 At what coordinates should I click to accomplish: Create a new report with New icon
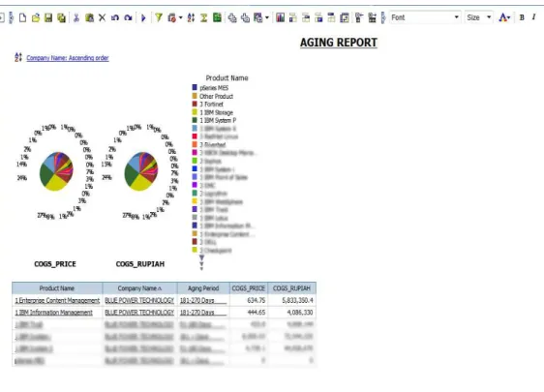[23, 17]
